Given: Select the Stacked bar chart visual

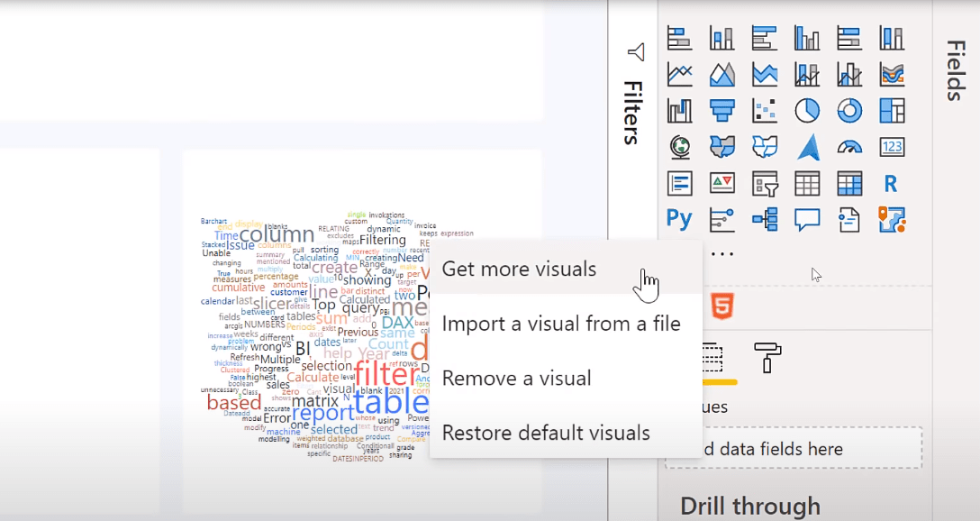Looking at the screenshot, I should tap(679, 38).
